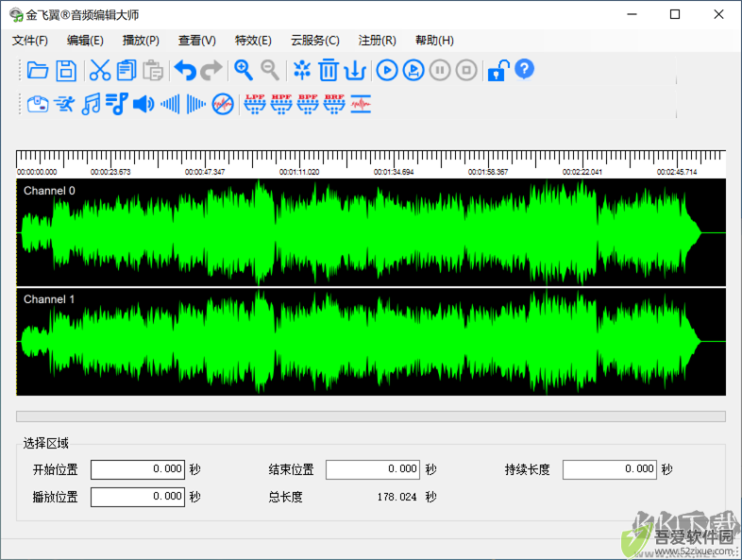Viewport: 742px width, 560px height.
Task: Click the 00:01:34.694 ruler mark
Action: 394,172
